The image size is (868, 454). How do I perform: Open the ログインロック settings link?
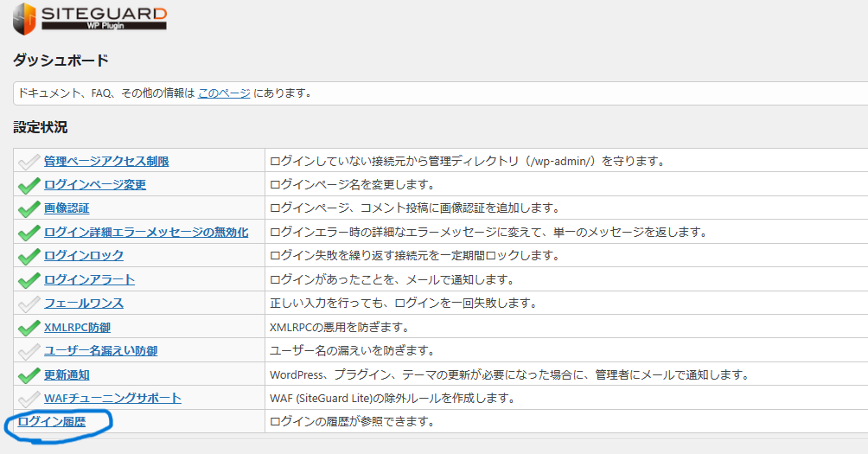[84, 255]
